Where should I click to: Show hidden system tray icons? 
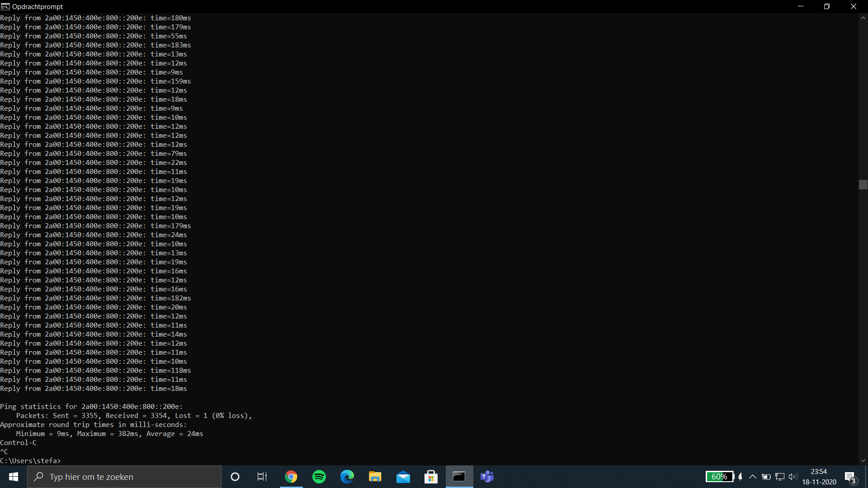(753, 477)
